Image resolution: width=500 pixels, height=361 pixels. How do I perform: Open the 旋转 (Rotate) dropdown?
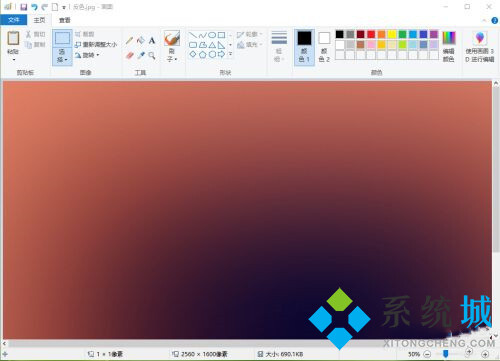pyautogui.click(x=87, y=55)
